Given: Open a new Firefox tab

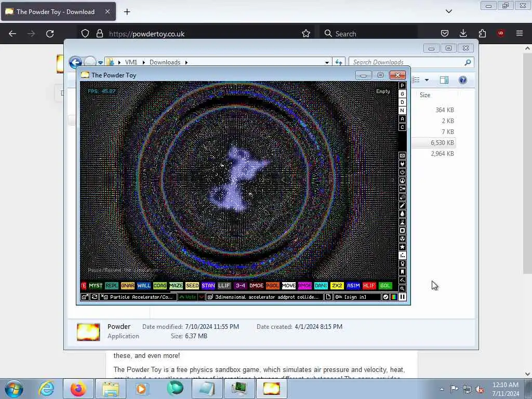Looking at the screenshot, I should pyautogui.click(x=127, y=12).
